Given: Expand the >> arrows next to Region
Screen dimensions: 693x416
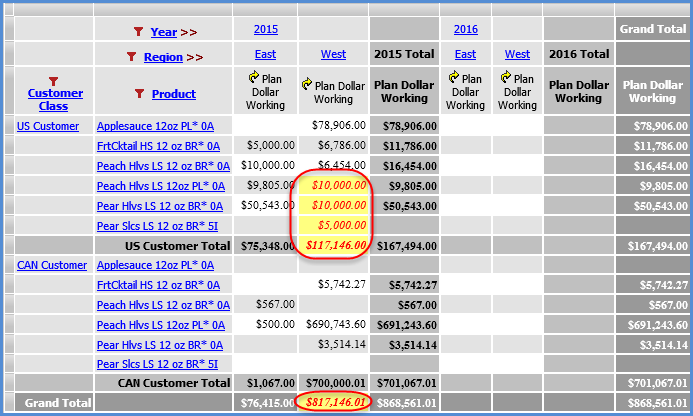Looking at the screenshot, I should (195, 57).
